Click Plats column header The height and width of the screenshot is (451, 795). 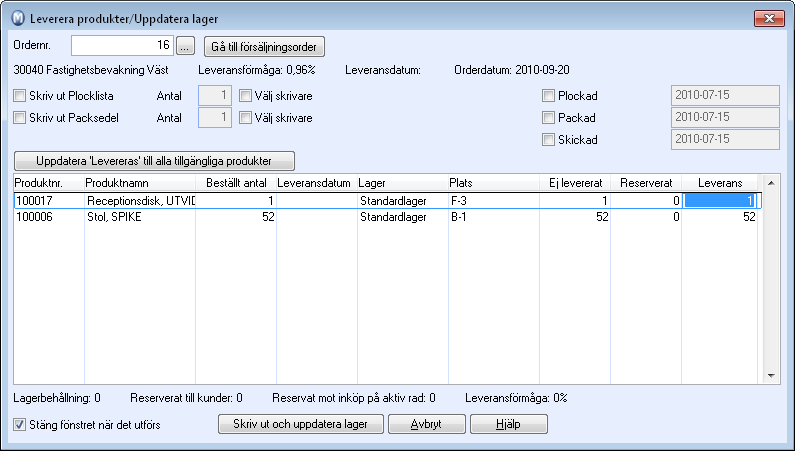pyautogui.click(x=494, y=183)
